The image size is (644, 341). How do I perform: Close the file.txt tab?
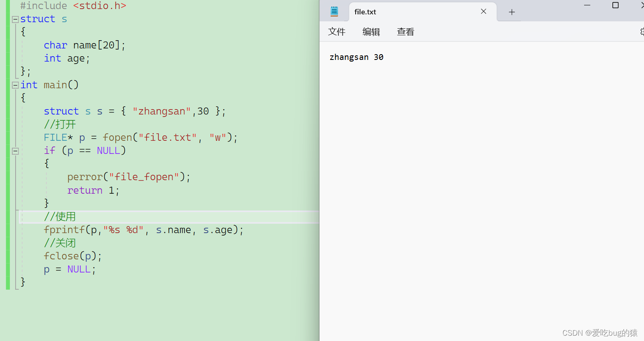(x=484, y=11)
